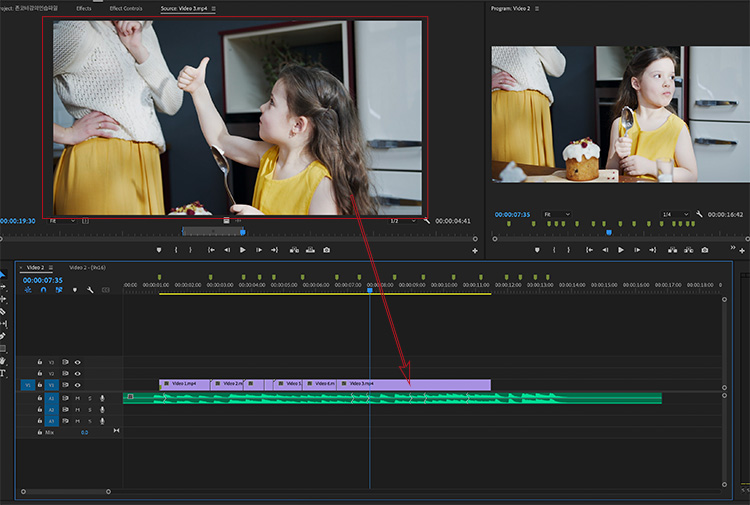Select the Video 1.mp4 clip on timeline
750x505 pixels.
click(x=185, y=384)
